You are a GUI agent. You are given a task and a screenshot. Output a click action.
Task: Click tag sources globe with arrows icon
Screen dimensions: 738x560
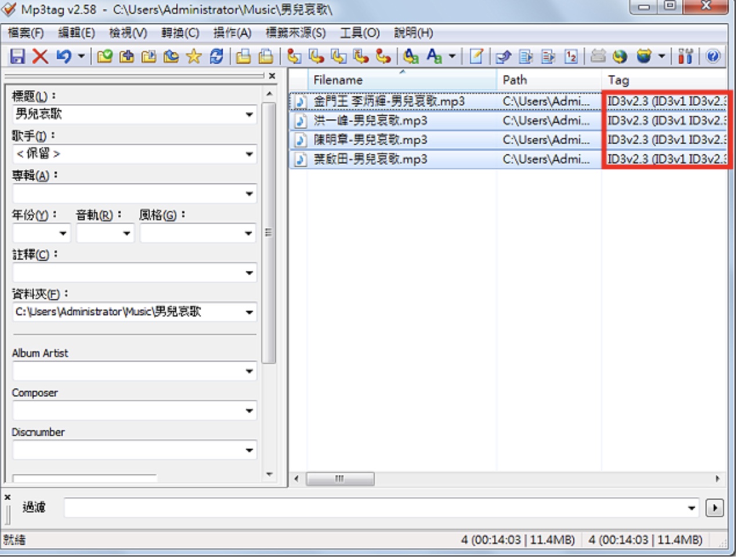[x=644, y=56]
